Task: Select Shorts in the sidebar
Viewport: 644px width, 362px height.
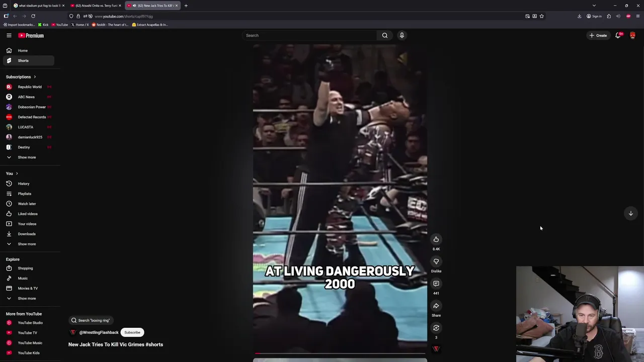Action: (x=28, y=60)
